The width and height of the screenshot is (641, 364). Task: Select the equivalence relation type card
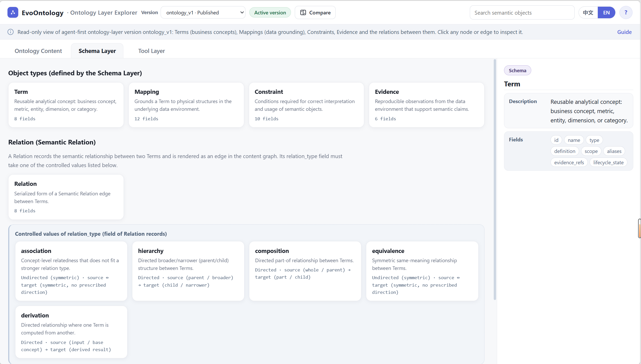(422, 271)
